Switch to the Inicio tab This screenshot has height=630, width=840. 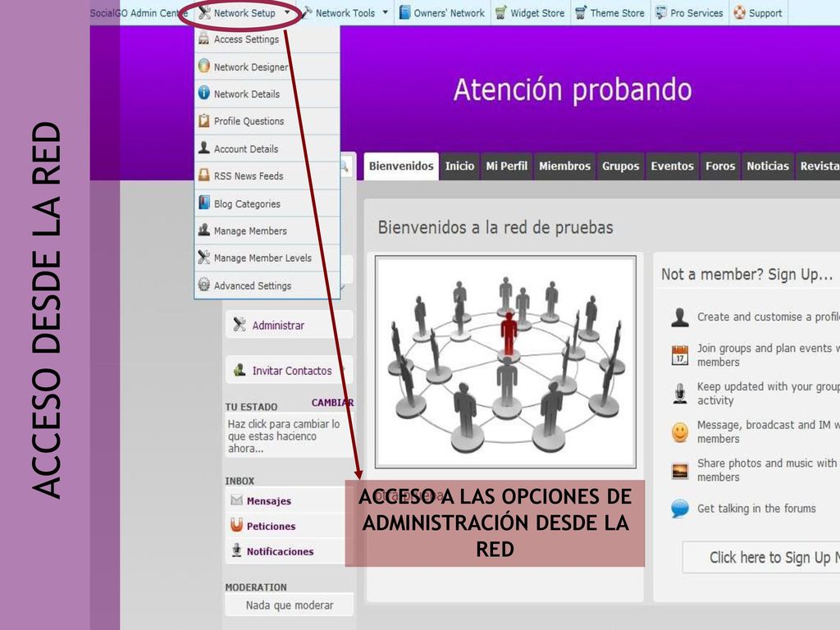pyautogui.click(x=459, y=166)
